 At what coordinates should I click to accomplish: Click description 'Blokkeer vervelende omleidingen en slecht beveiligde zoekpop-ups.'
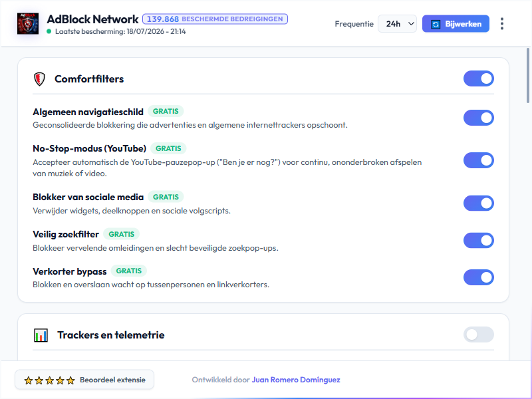coord(156,248)
